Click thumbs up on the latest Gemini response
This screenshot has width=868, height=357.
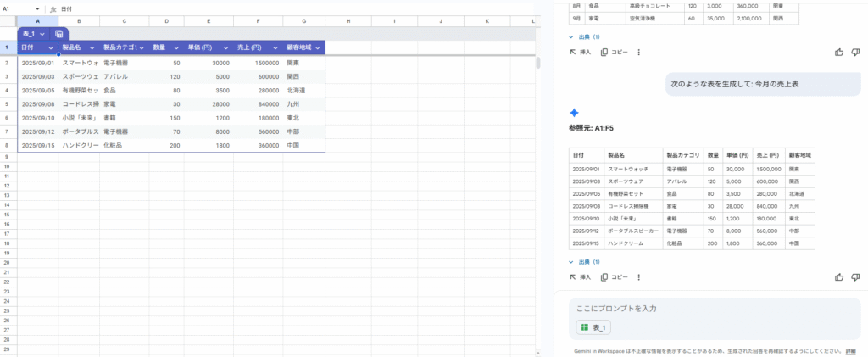(839, 277)
